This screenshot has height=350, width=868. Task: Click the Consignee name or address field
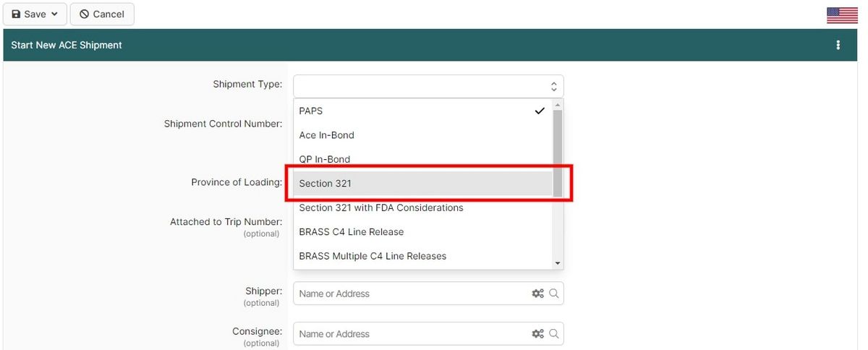click(412, 334)
